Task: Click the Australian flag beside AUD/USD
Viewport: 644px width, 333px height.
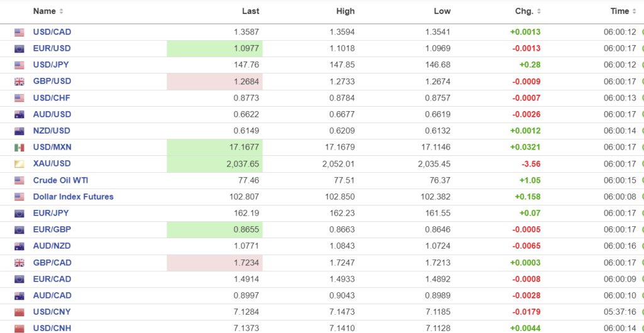Action: pyautogui.click(x=19, y=114)
